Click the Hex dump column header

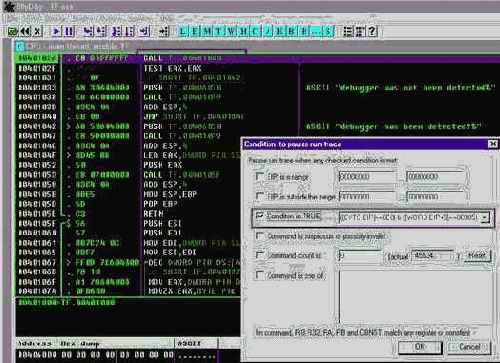tap(79, 343)
